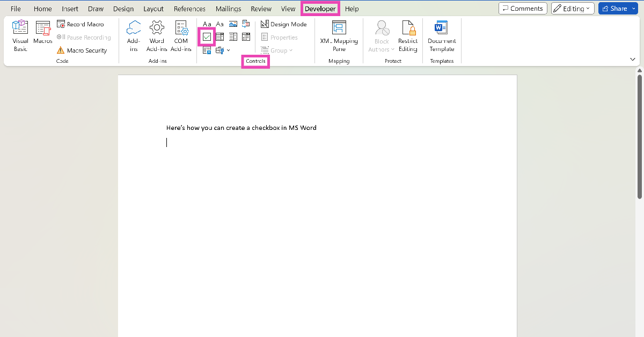The width and height of the screenshot is (644, 337).
Task: Click the Restrict Editing icon
Action: (408, 35)
